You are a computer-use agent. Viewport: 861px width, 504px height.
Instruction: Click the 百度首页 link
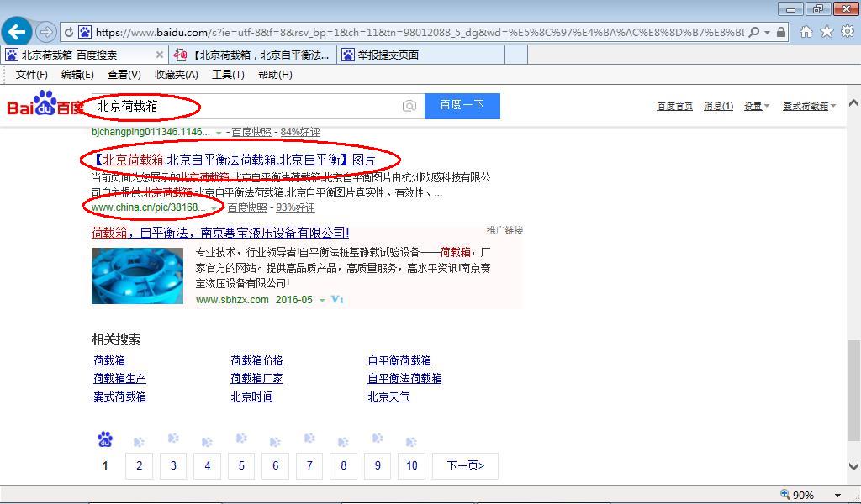point(675,106)
